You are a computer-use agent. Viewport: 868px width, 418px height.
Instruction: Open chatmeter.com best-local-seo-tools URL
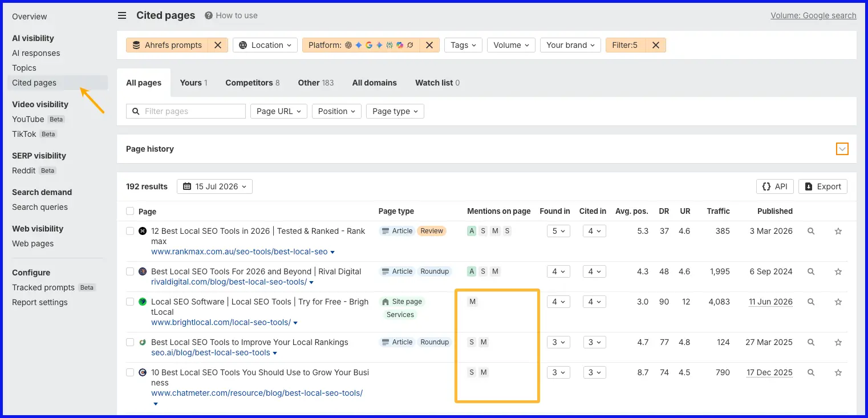[x=257, y=393]
